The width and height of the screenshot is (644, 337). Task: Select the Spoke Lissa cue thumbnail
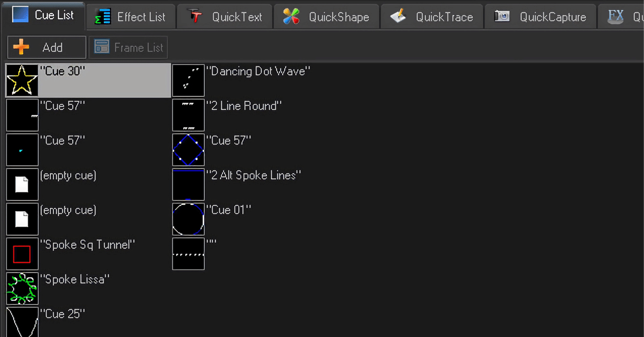tap(22, 288)
